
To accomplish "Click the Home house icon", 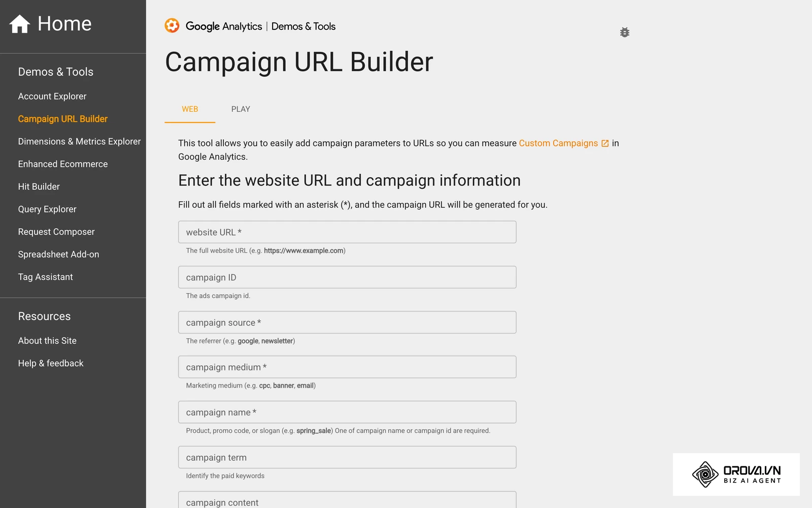I will pos(20,24).
